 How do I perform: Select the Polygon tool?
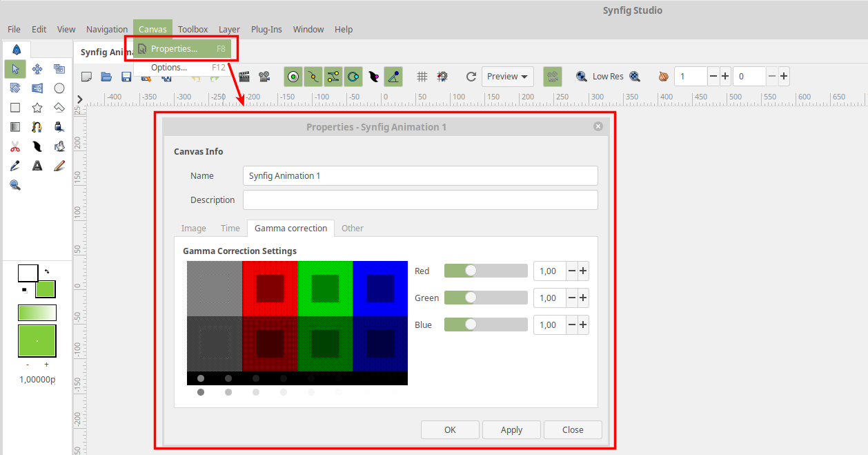click(x=59, y=107)
